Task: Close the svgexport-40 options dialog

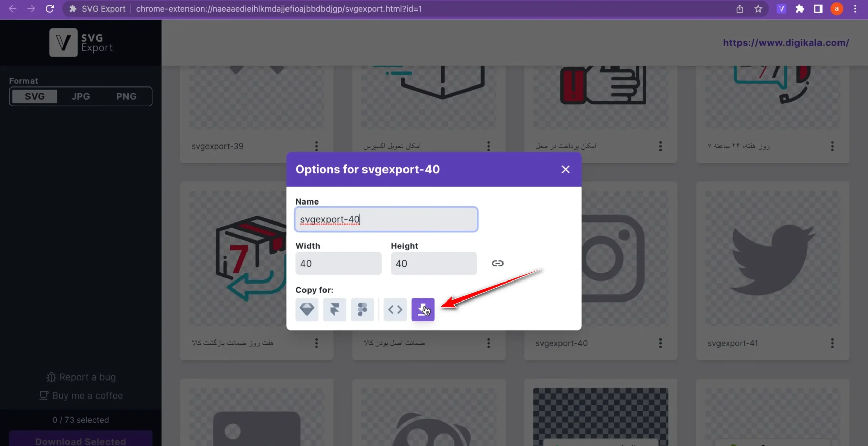Action: [565, 169]
